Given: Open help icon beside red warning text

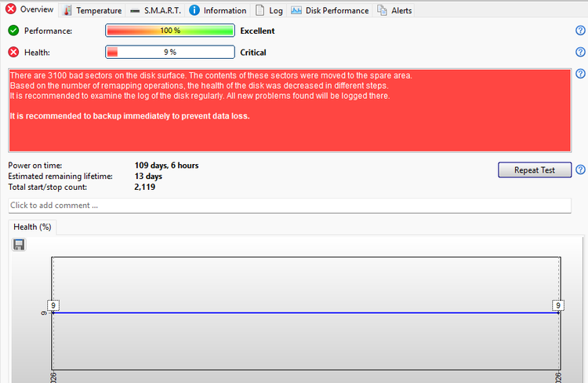Looking at the screenshot, I should pyautogui.click(x=580, y=74).
